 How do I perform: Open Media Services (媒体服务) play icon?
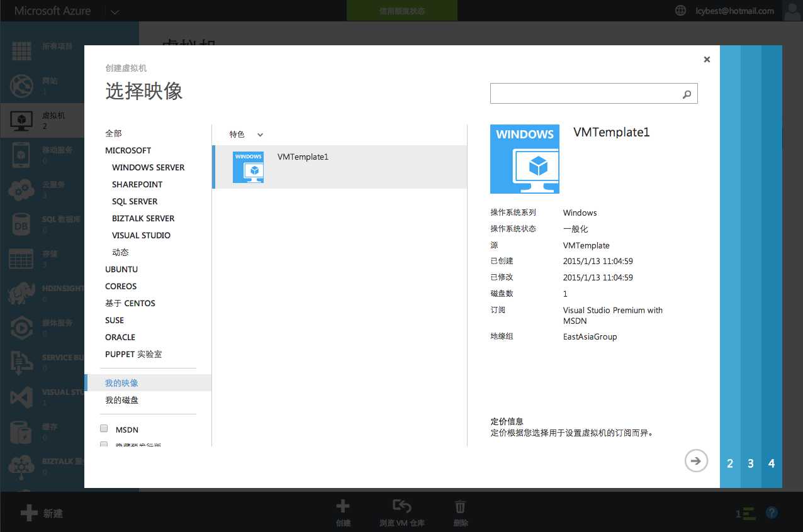[22, 328]
